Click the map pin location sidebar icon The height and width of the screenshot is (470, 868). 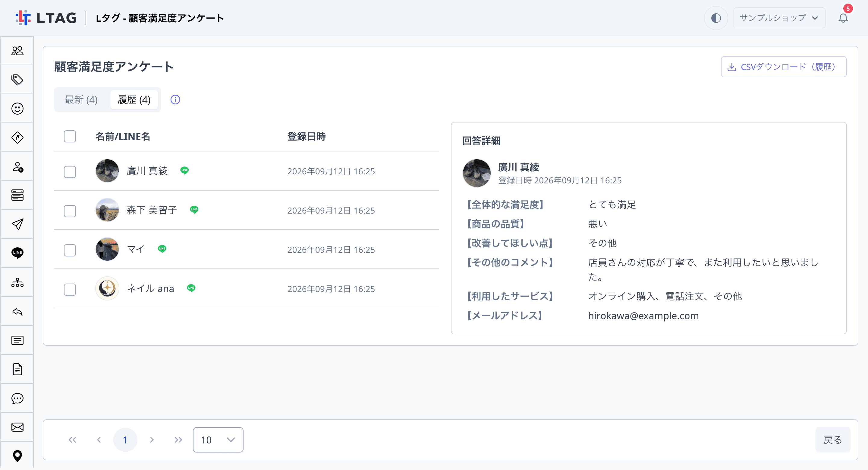[x=17, y=456]
